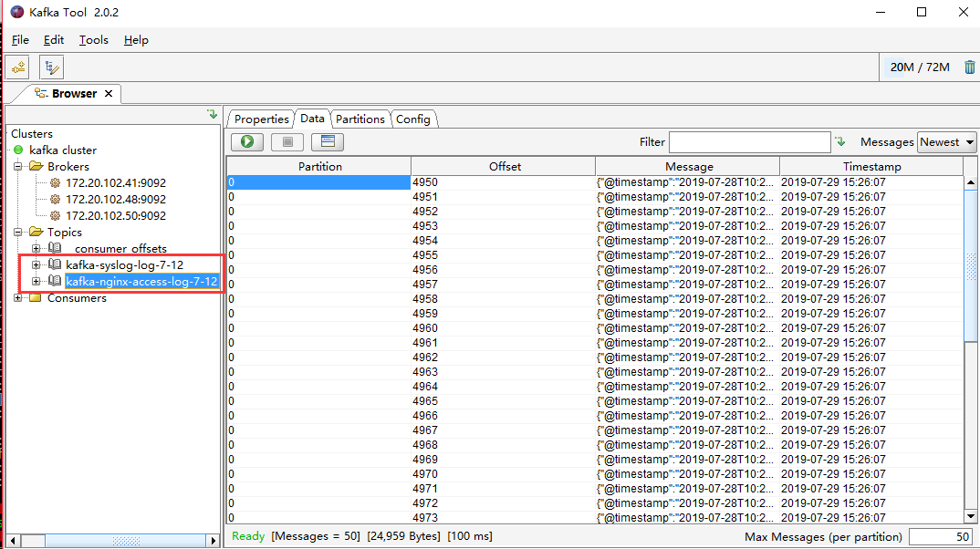The width and height of the screenshot is (980, 549).
Task: Sort by the Offset column header
Action: pyautogui.click(x=504, y=166)
